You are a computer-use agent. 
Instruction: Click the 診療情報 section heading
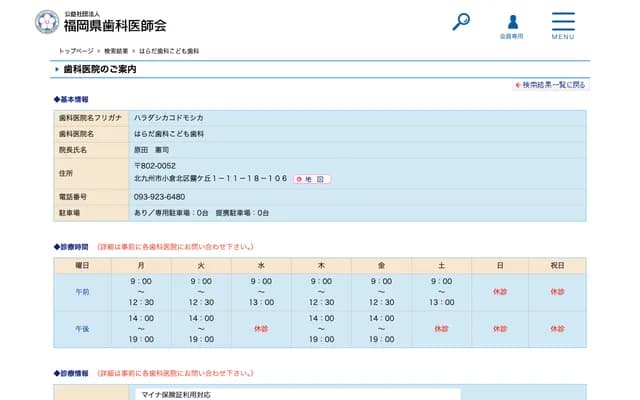click(71, 373)
